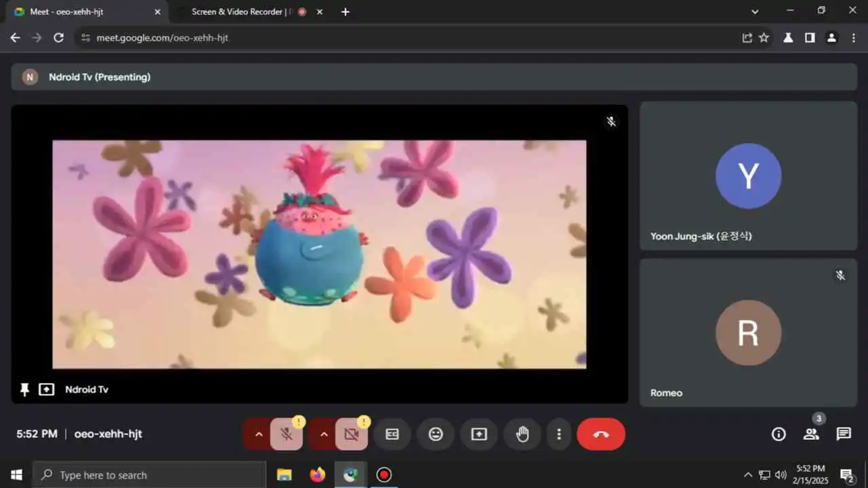This screenshot has height=488, width=868.
Task: Turn on the camera button
Action: click(352, 434)
